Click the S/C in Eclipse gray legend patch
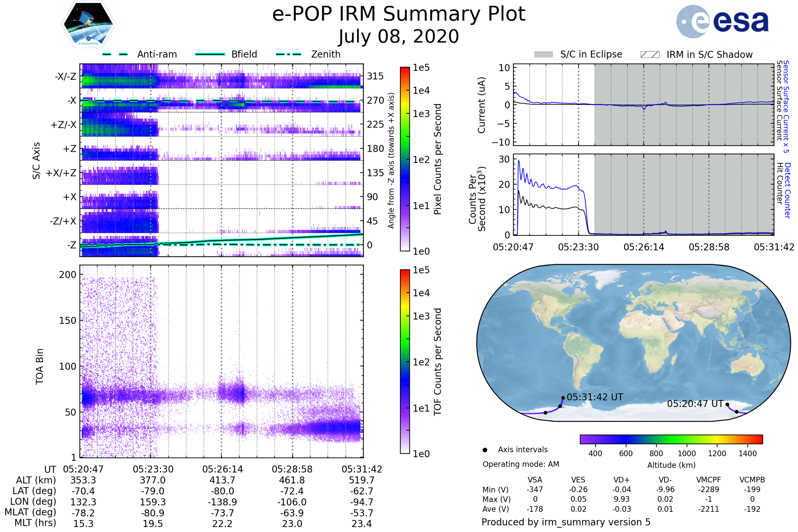The image size is (798, 532). (x=543, y=55)
